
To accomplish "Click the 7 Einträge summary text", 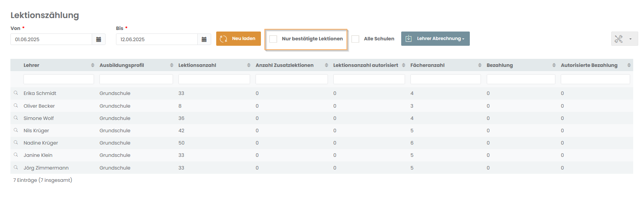I will click(x=43, y=180).
